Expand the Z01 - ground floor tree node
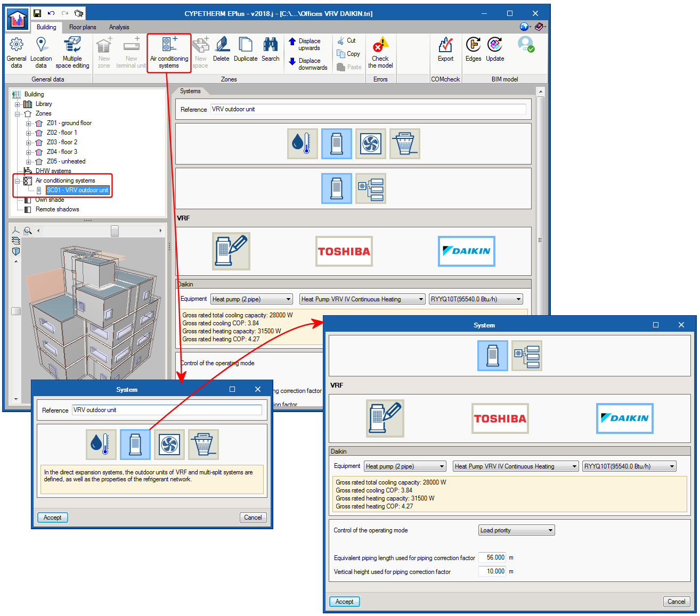 (29, 124)
